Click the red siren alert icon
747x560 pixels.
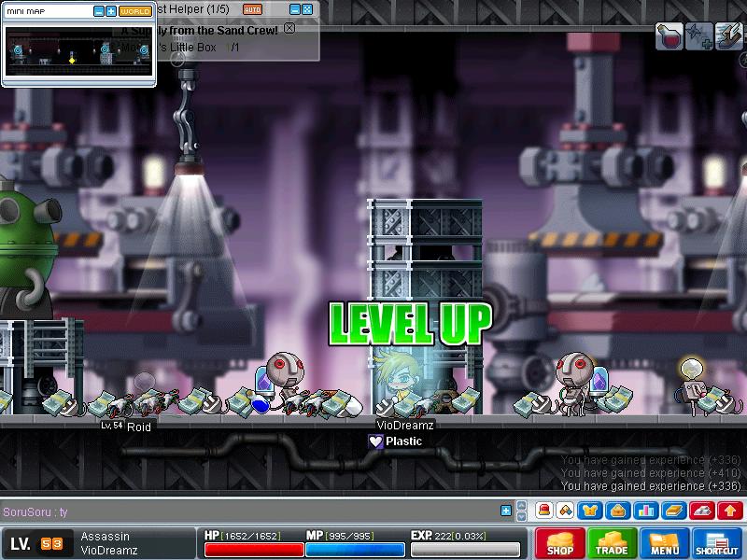(x=543, y=511)
